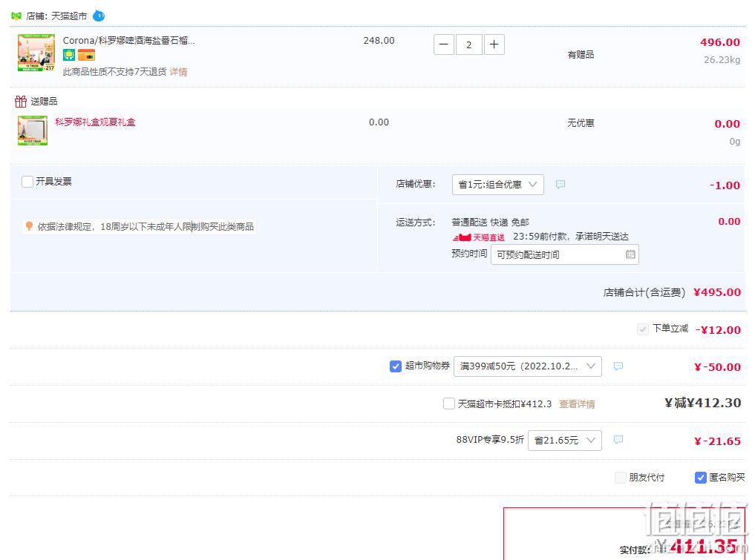Viewport: 755px width, 560px height.
Task: Click the comment bubble beside 超市购物券 dropdown
Action: (x=618, y=366)
